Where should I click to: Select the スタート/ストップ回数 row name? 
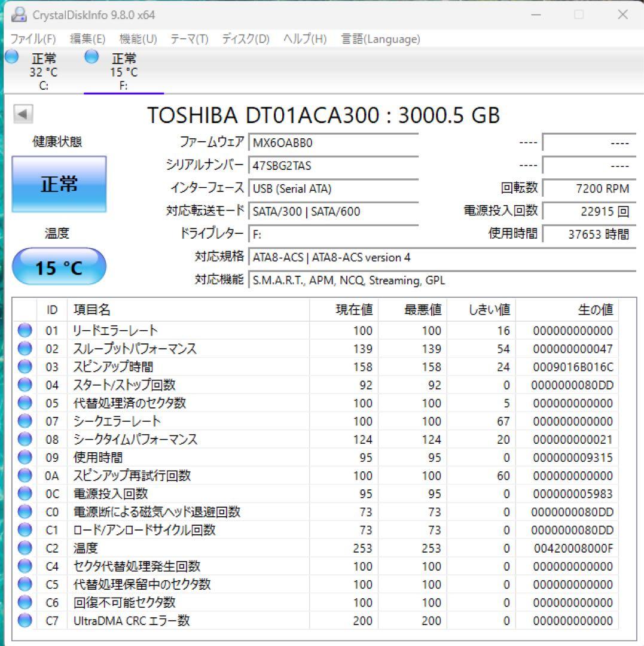[x=124, y=385]
